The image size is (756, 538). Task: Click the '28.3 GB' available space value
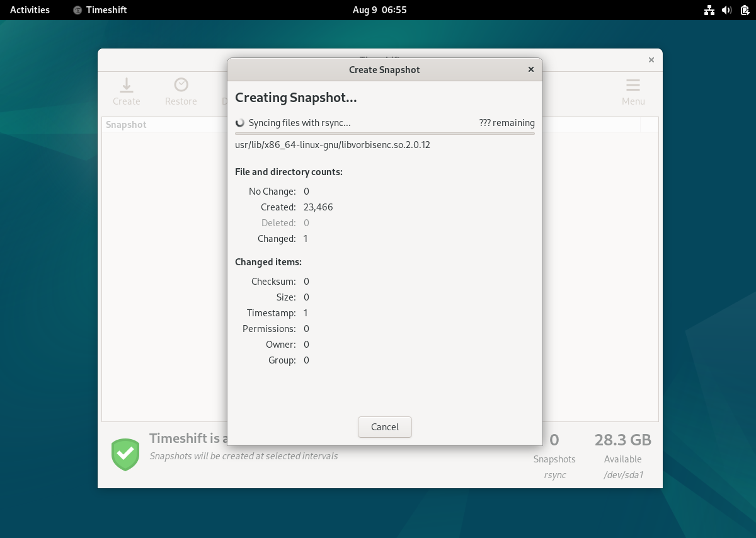click(623, 440)
